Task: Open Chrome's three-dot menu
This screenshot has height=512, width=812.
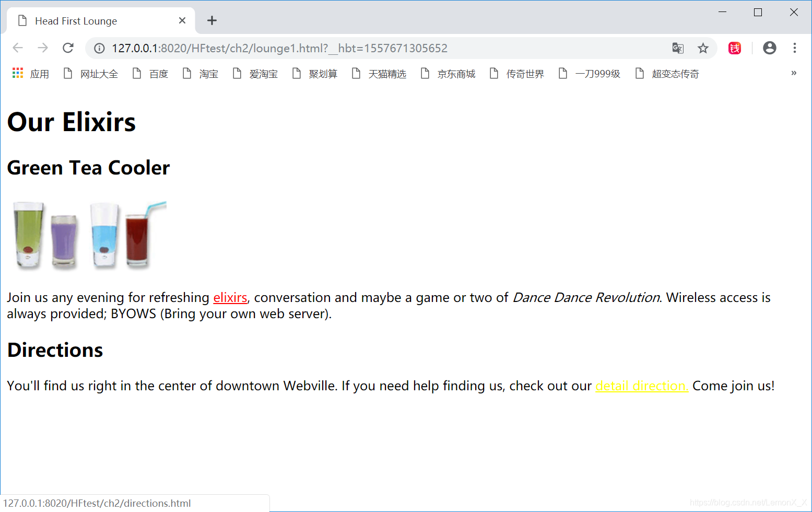Action: 794,48
